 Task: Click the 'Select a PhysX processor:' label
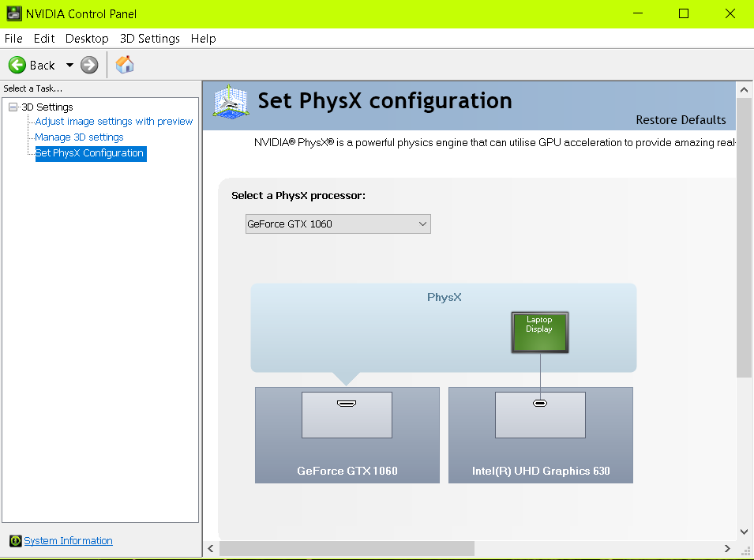coord(298,195)
